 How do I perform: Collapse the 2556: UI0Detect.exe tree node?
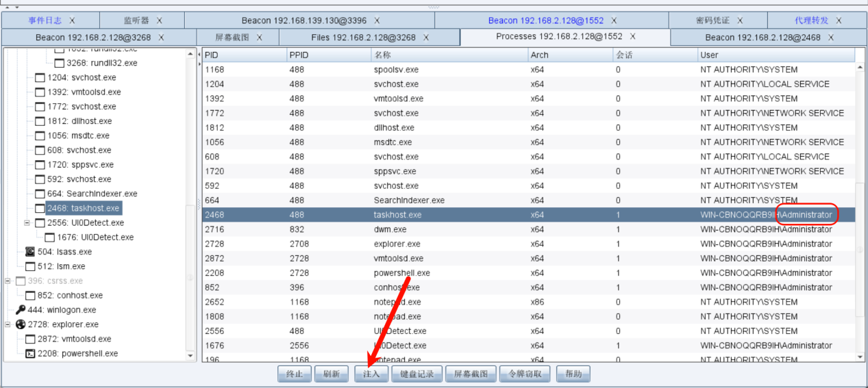[27, 222]
